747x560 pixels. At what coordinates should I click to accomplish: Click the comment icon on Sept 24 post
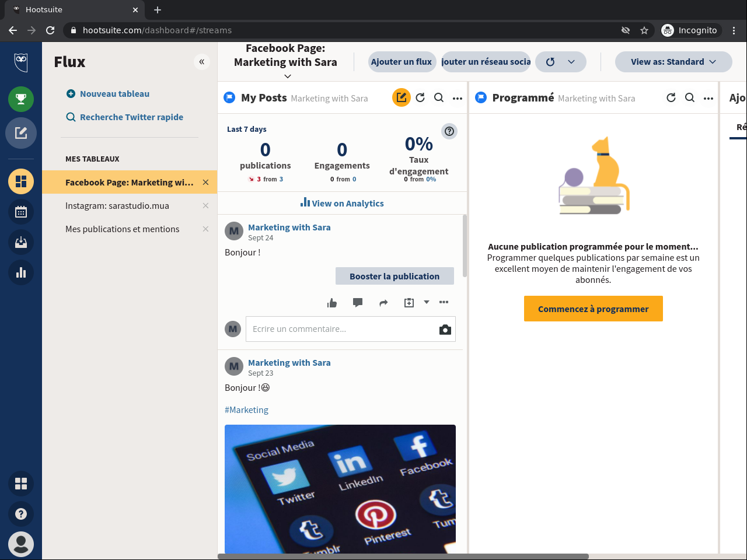(x=358, y=302)
